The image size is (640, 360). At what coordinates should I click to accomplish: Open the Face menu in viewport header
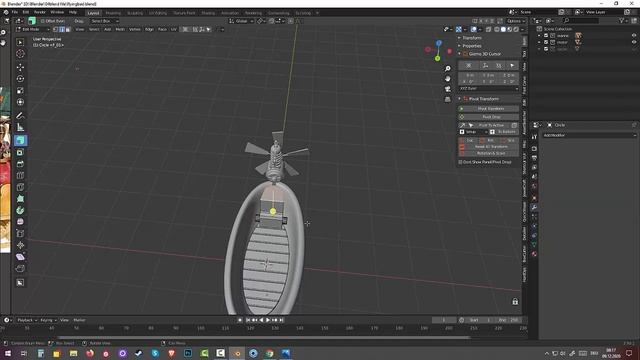click(x=162, y=29)
